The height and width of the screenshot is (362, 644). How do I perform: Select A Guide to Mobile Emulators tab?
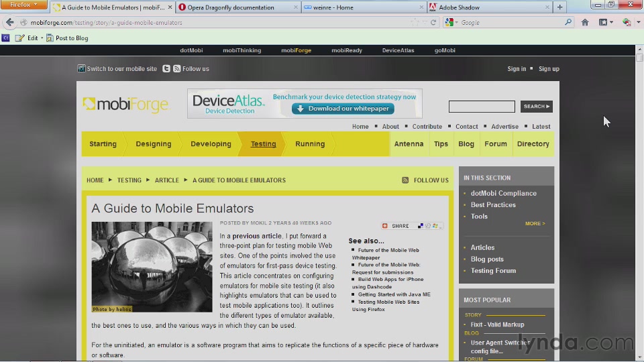[x=113, y=7]
